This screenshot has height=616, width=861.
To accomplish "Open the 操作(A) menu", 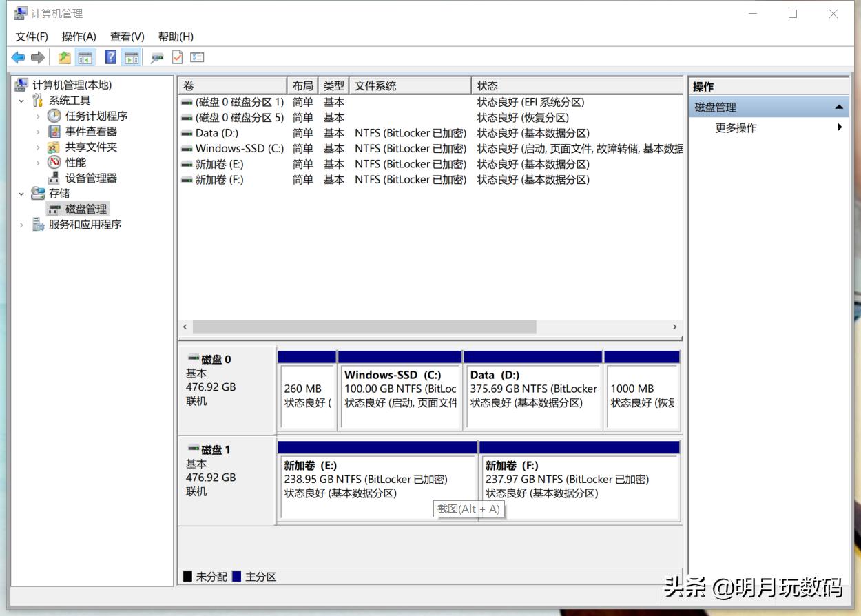I will tap(79, 37).
